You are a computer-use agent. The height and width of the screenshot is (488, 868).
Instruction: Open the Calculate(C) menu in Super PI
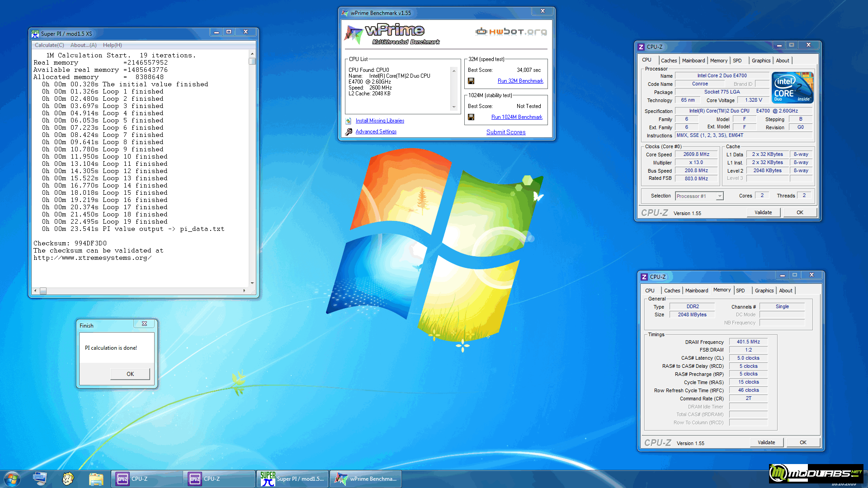coord(49,45)
